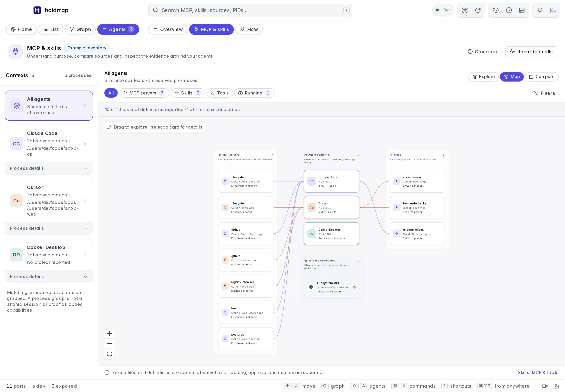Toggle the Running filter chip

[254, 93]
